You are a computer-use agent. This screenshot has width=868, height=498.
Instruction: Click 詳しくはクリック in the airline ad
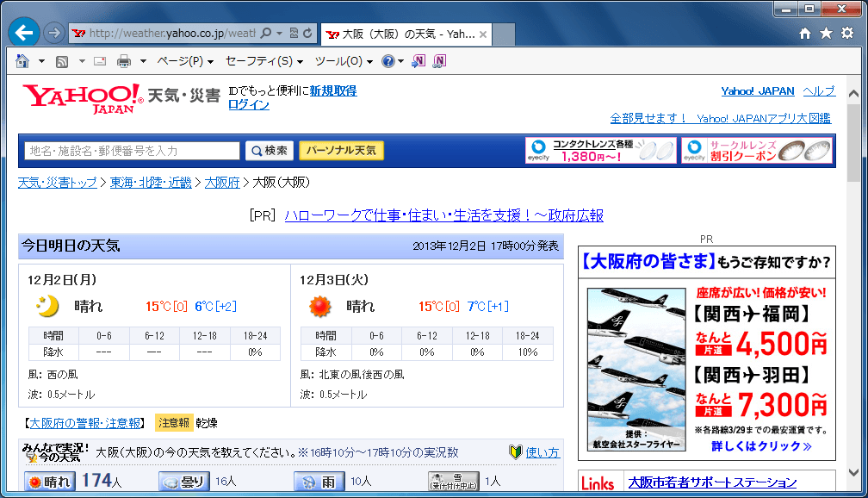762,446
